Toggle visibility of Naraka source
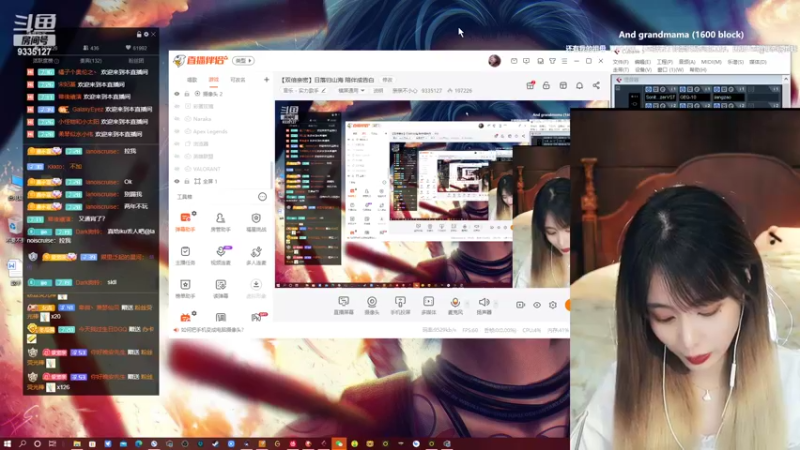Viewport: 800px width, 450px height. 177,119
